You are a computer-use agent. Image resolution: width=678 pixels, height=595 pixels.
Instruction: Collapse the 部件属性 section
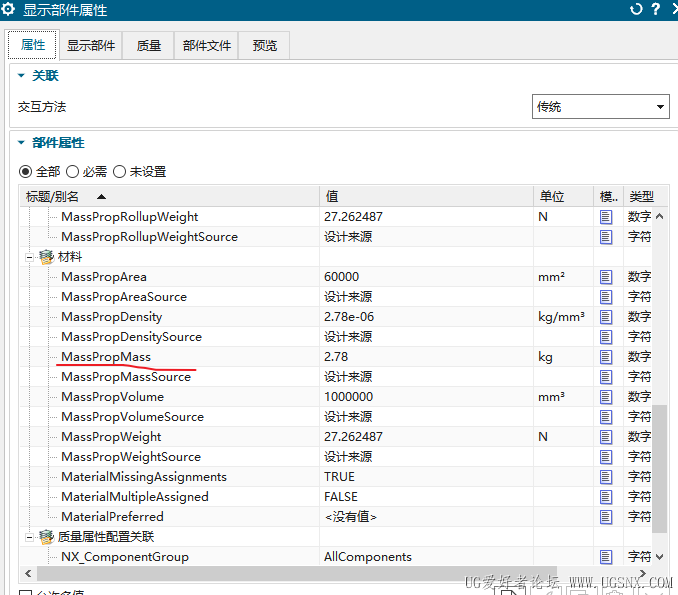click(21, 143)
